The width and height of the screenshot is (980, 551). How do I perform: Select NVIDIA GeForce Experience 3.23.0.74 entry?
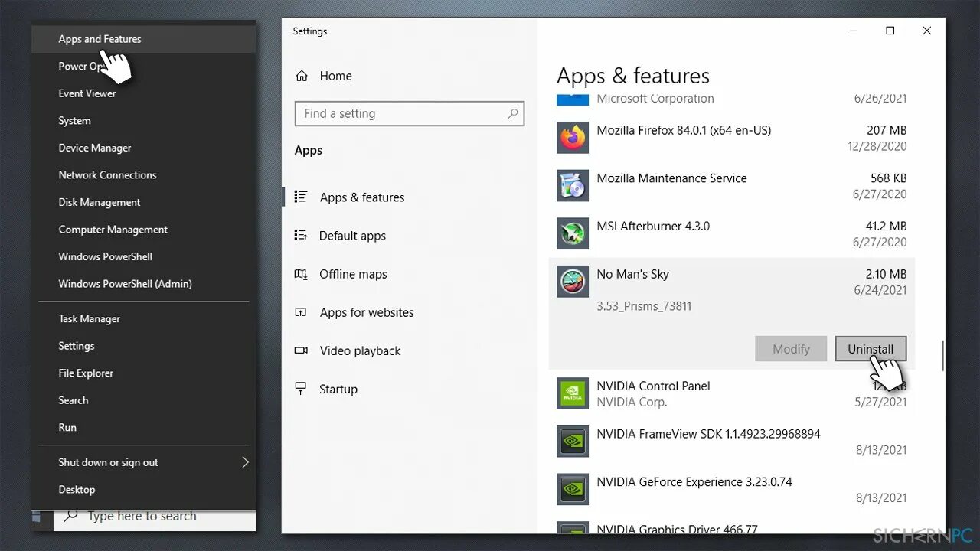(732, 490)
